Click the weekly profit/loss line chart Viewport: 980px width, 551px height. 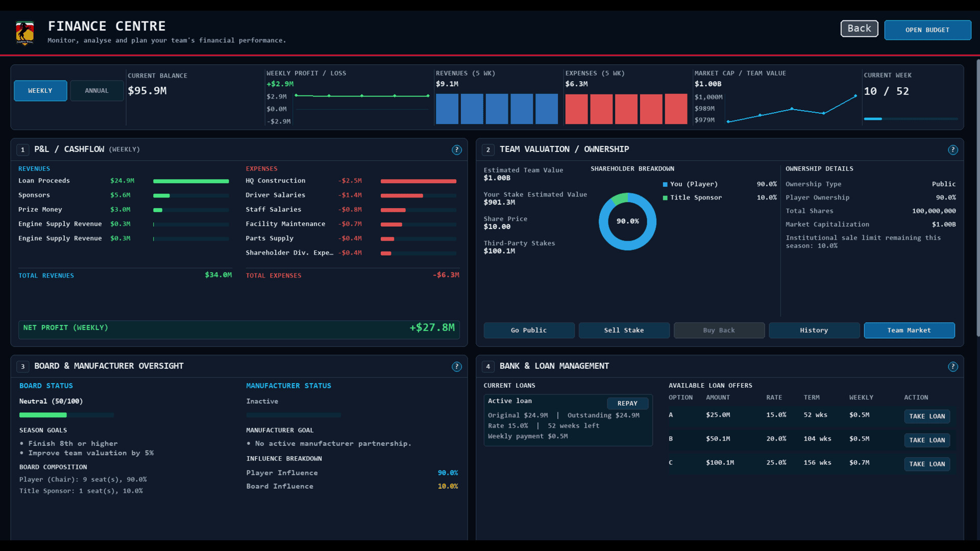[x=362, y=108]
